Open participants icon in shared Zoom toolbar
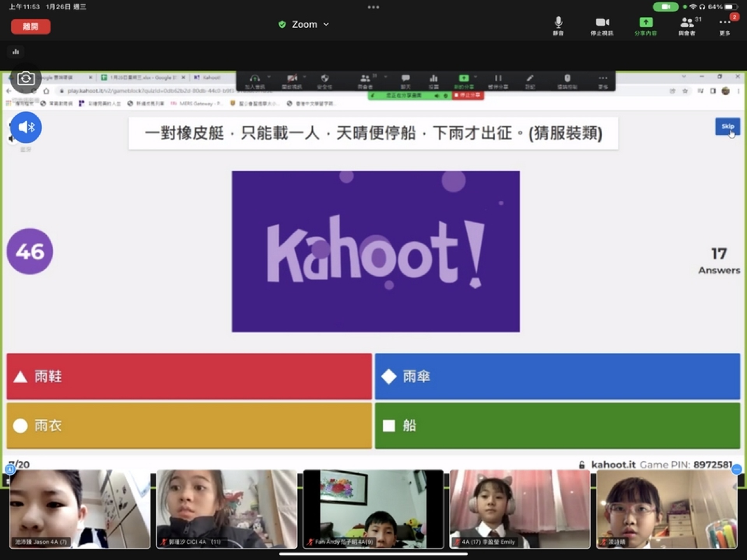747x560 pixels. (x=365, y=81)
